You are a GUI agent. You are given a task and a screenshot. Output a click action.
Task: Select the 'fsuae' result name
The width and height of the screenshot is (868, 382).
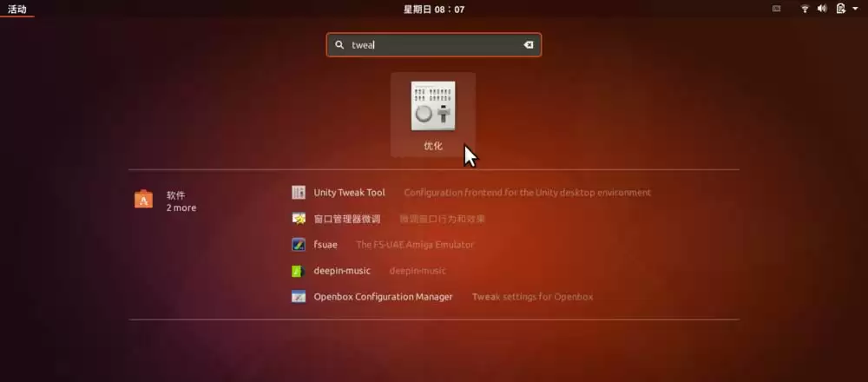tap(325, 245)
